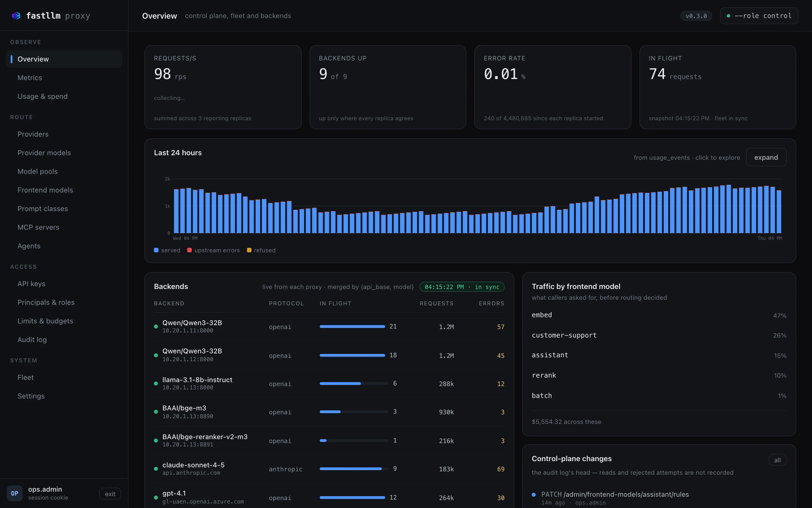The height and width of the screenshot is (508, 812).
Task: Select Qwen/Qwen3-32B row at 10.20.1.12:8000
Action: click(x=329, y=355)
